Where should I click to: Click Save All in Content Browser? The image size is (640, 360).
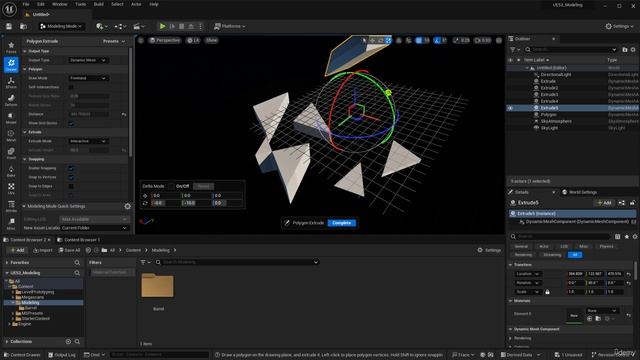point(69,250)
